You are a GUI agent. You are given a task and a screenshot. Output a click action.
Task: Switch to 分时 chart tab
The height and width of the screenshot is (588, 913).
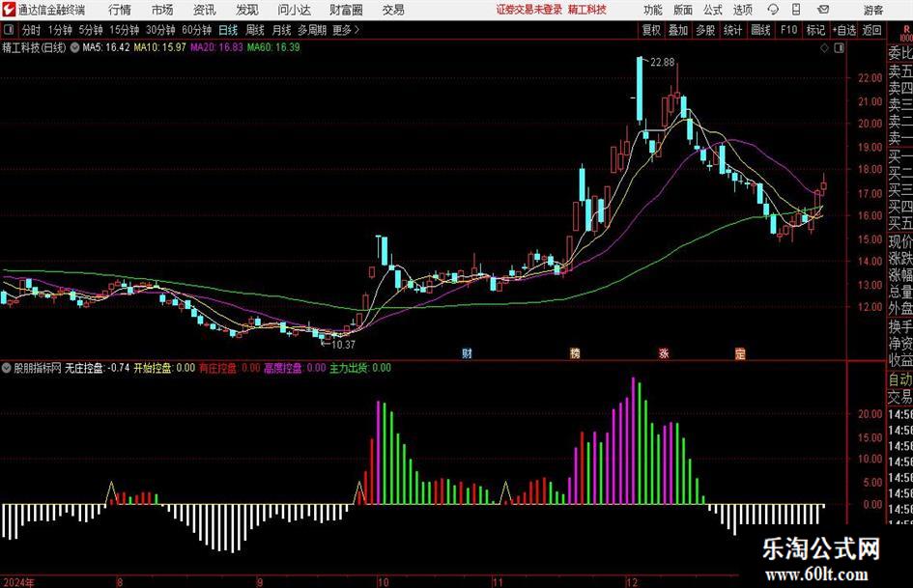31,30
